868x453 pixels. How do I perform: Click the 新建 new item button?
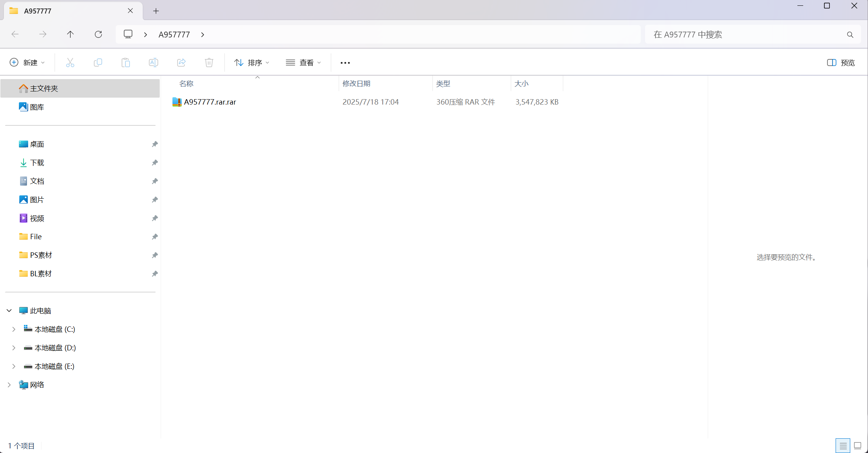coord(27,63)
